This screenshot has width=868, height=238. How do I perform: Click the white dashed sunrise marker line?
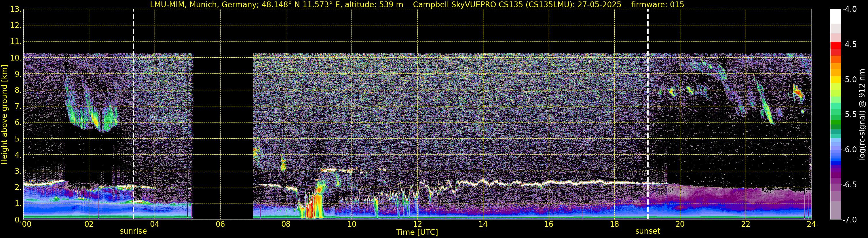point(133,114)
